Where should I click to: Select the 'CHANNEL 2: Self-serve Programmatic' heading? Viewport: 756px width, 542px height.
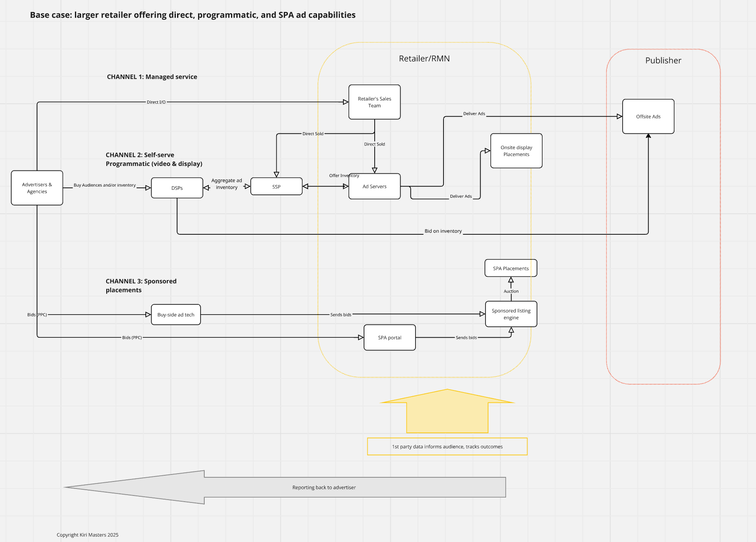click(x=154, y=159)
